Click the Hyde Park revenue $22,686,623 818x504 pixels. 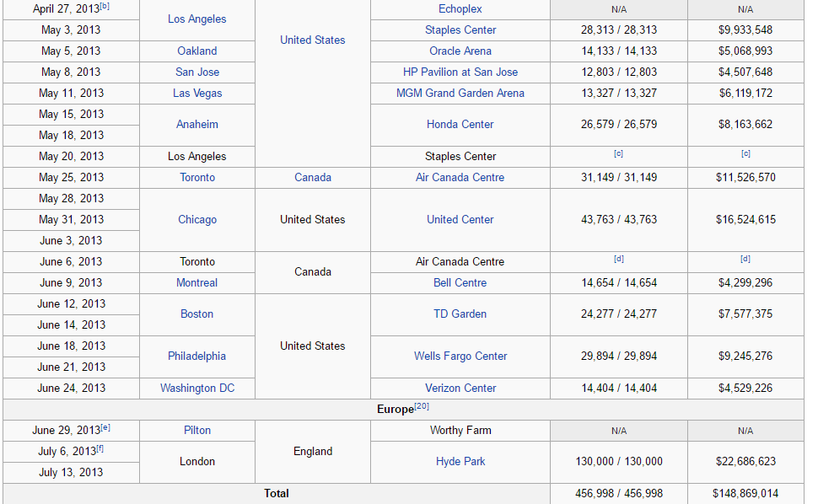[745, 461]
